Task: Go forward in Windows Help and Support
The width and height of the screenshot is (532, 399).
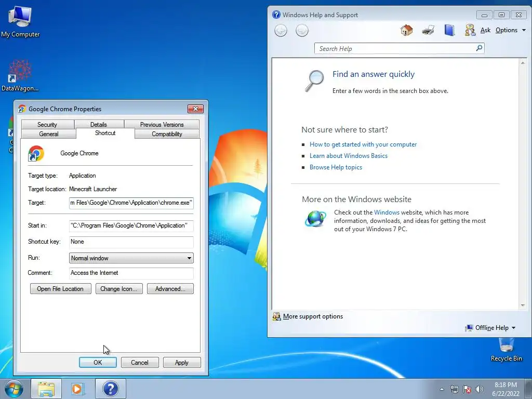Action: point(302,31)
